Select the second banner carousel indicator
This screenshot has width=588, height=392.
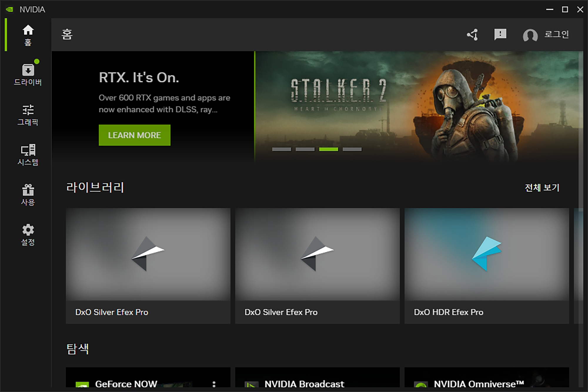pyautogui.click(x=305, y=149)
